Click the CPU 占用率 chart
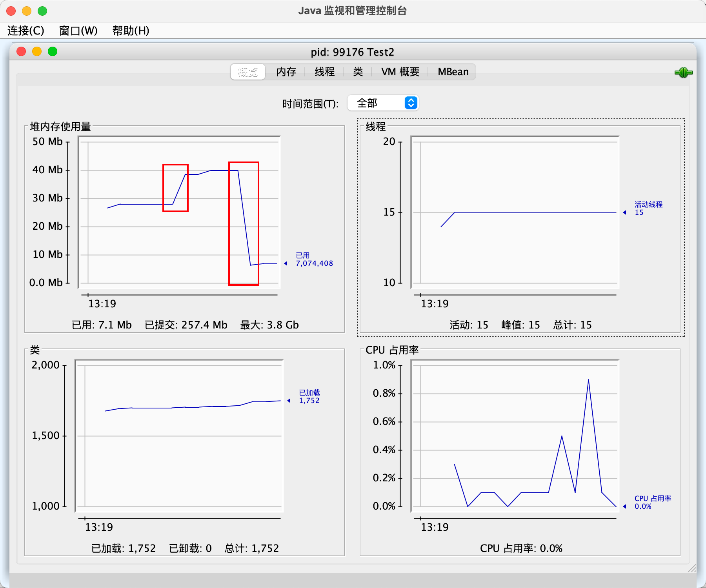The height and width of the screenshot is (588, 706). (515, 436)
